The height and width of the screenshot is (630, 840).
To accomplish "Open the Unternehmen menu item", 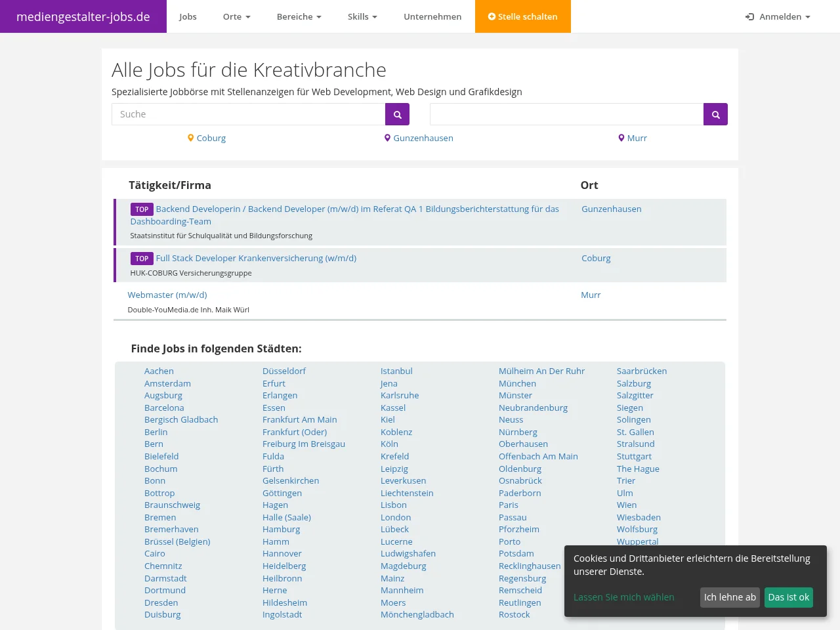I will tap(432, 16).
